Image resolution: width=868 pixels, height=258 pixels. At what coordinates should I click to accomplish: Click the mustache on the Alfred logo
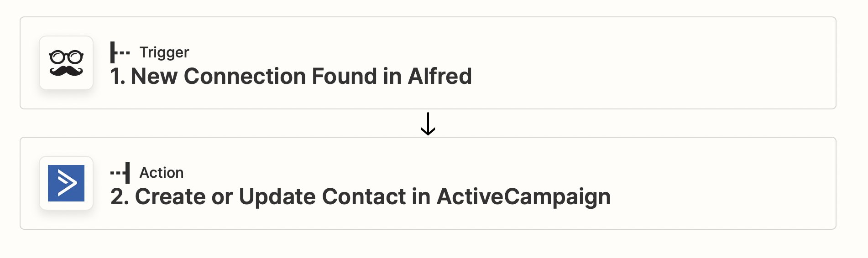pos(66,71)
